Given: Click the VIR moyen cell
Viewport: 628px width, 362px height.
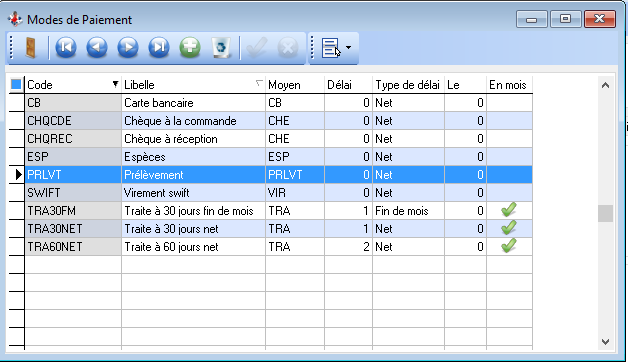Looking at the screenshot, I should pyautogui.click(x=295, y=193).
